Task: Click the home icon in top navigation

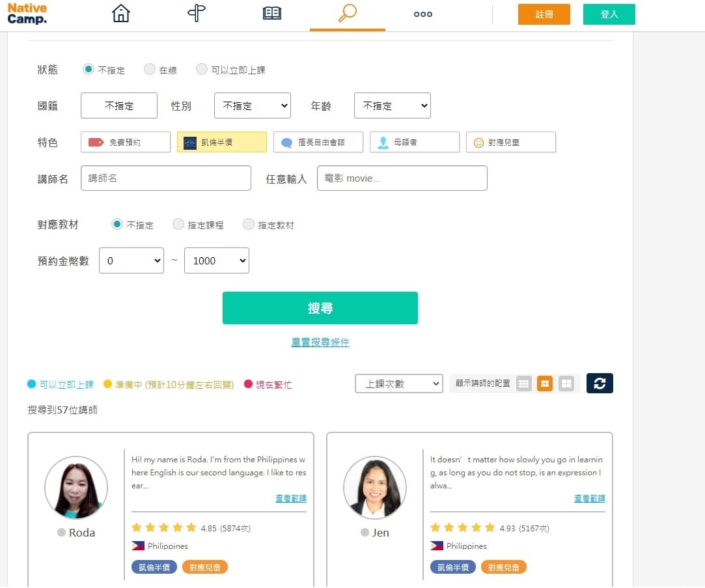Action: pyautogui.click(x=121, y=14)
